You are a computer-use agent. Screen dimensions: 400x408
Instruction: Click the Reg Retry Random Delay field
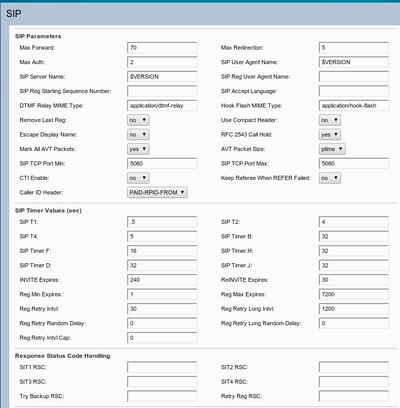coord(162,323)
